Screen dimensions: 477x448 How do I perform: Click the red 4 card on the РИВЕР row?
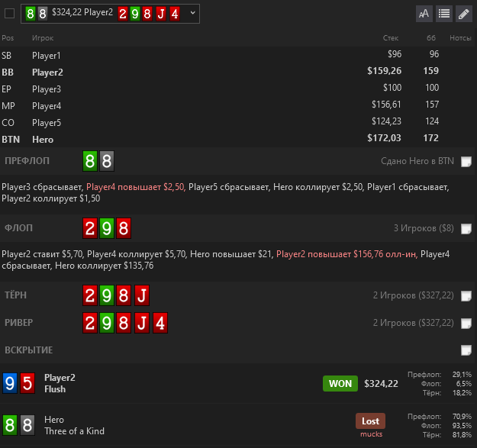tap(160, 323)
